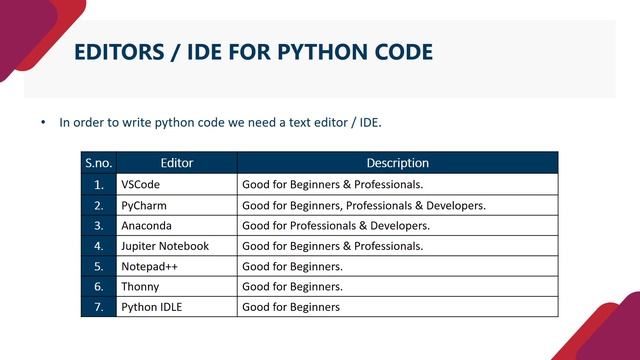Select the 'Editor' column header
This screenshot has height=360, width=640.
click(177, 163)
